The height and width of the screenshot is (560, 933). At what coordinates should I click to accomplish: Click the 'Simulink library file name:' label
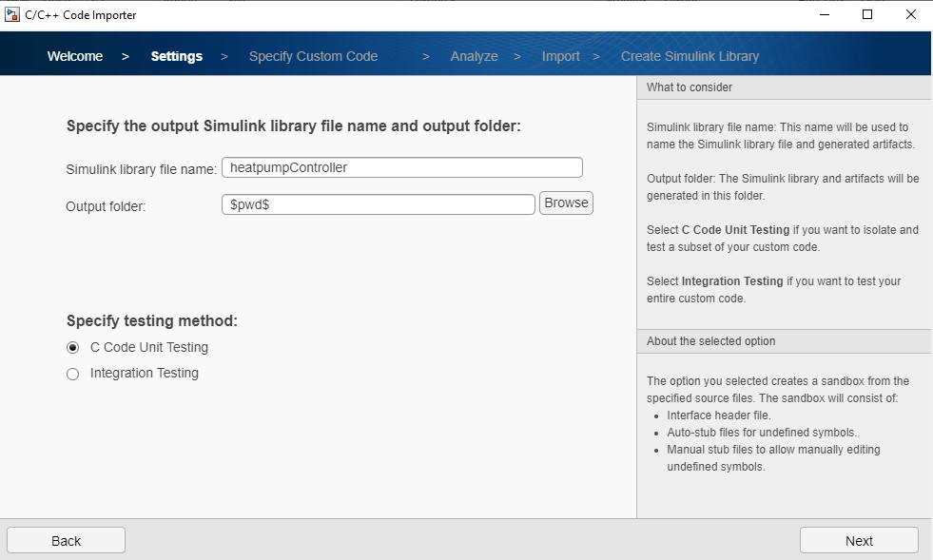[141, 169]
